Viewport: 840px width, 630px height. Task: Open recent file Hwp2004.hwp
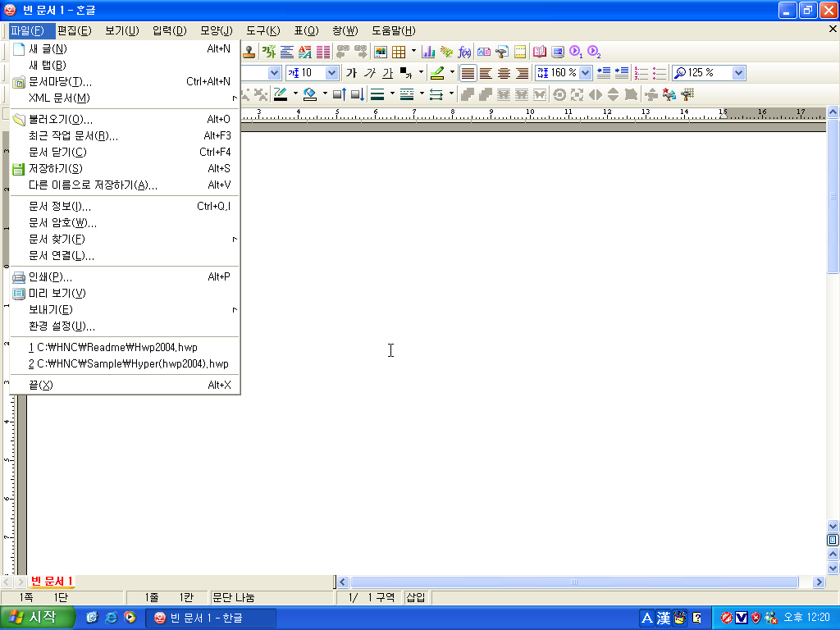(x=125, y=348)
